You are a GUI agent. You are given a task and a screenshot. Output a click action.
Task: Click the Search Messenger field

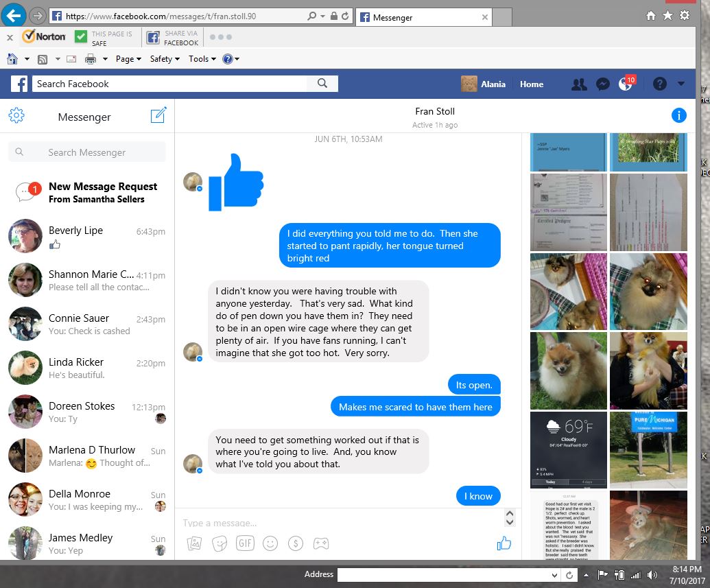87,152
